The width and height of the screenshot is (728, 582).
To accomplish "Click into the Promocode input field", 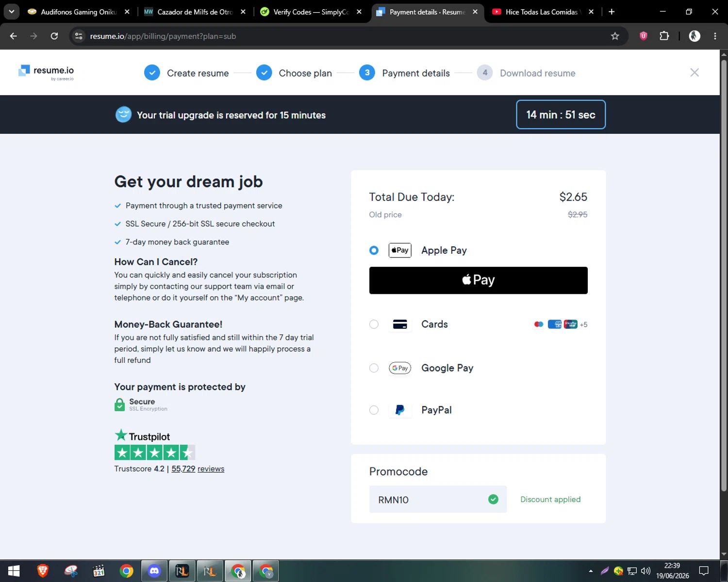I will tap(438, 499).
